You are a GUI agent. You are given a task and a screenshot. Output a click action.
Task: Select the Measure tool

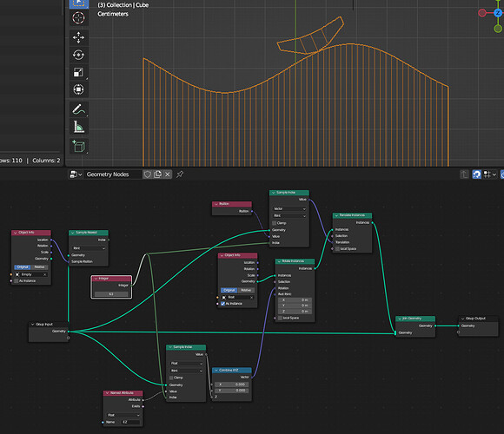(78, 127)
